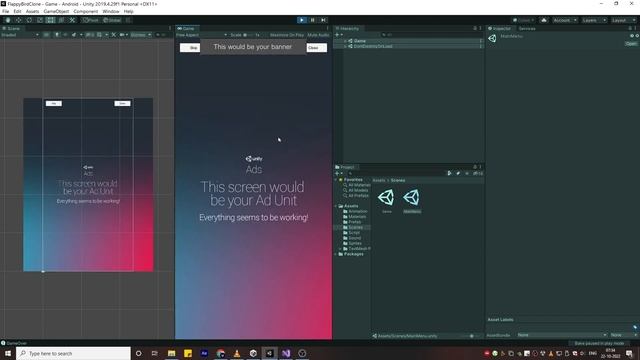Toggle the Pivot handle position
The image size is (640, 360).
pos(91,20)
